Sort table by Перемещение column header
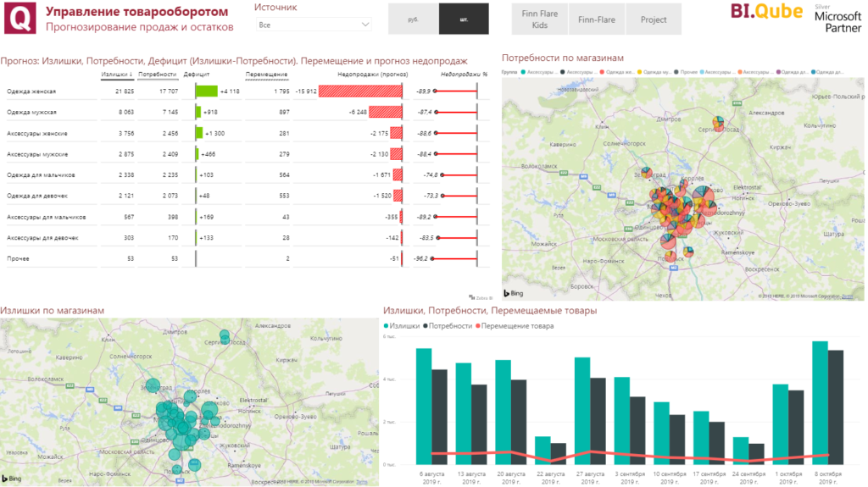Screen dimensions: 868x487 [x=266, y=75]
